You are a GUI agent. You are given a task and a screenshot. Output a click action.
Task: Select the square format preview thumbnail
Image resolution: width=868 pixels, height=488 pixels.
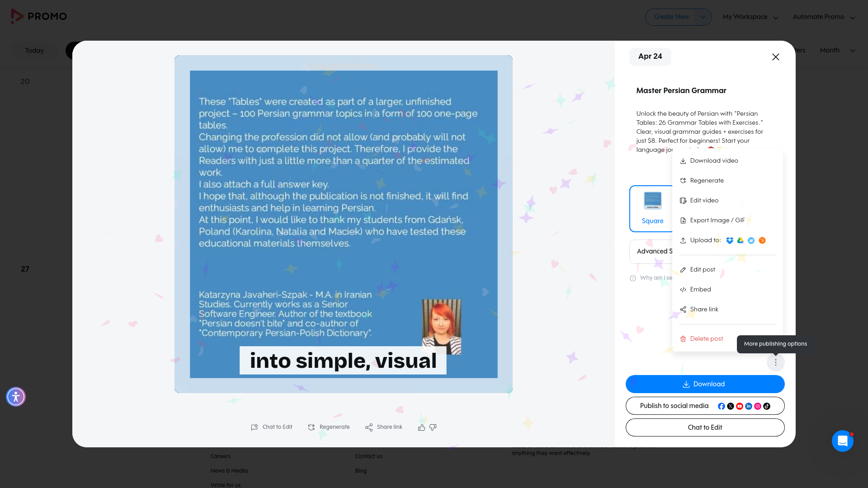(652, 201)
